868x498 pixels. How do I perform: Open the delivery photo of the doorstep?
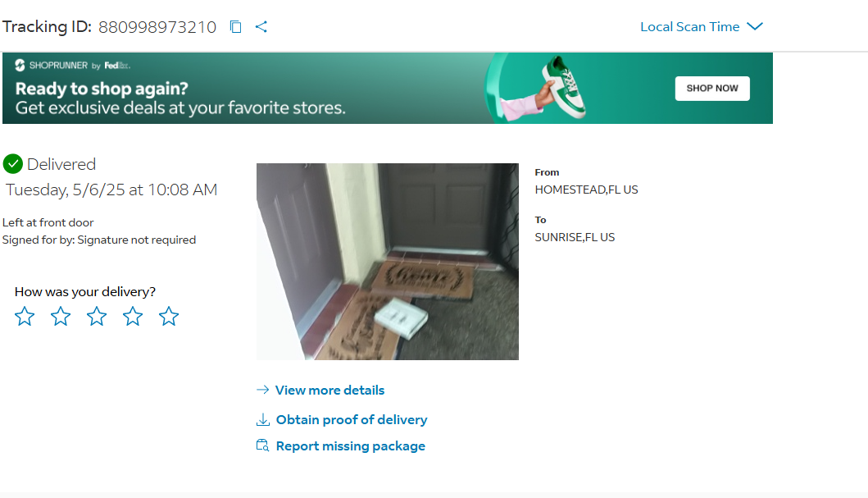(x=387, y=261)
